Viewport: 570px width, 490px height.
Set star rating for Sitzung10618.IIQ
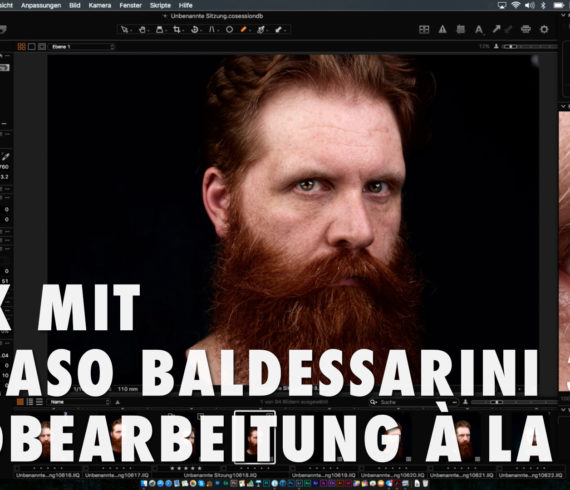[186, 468]
